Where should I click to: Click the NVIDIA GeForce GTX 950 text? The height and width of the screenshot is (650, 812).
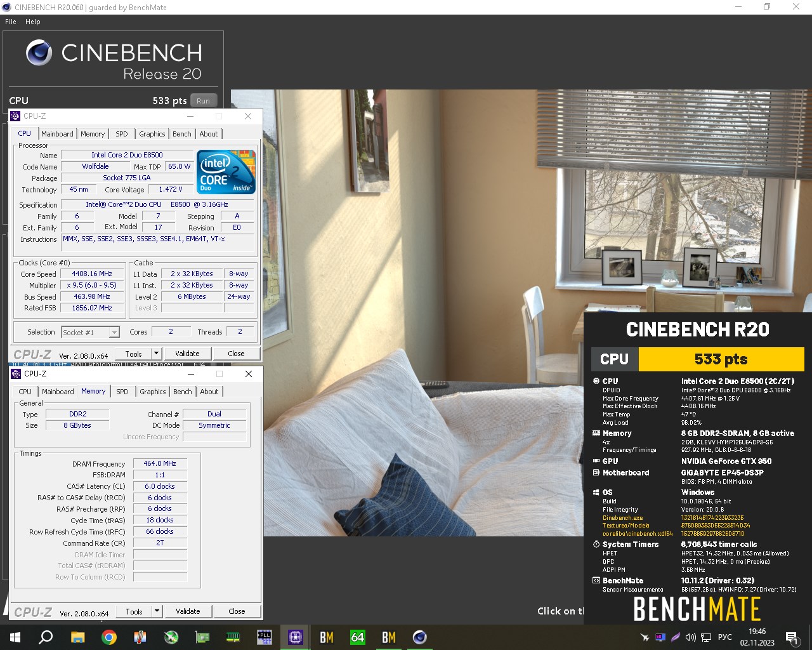[726, 461]
